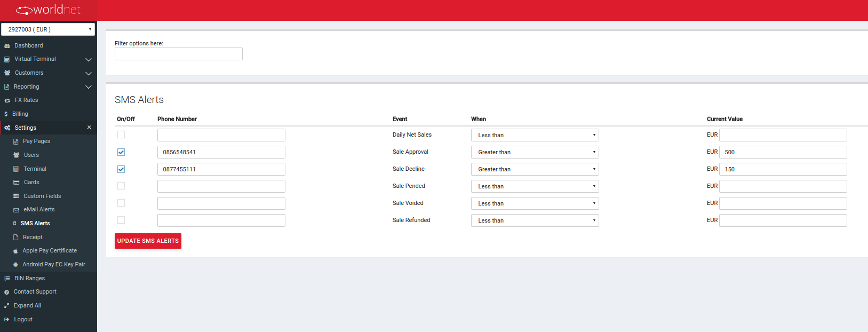Click the Apple Pay Certificate apple icon

(15, 251)
